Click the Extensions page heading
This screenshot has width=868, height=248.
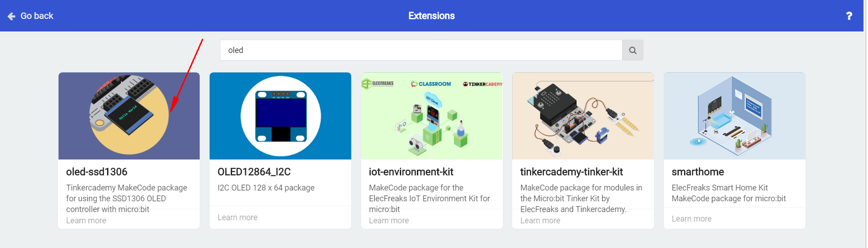point(431,16)
